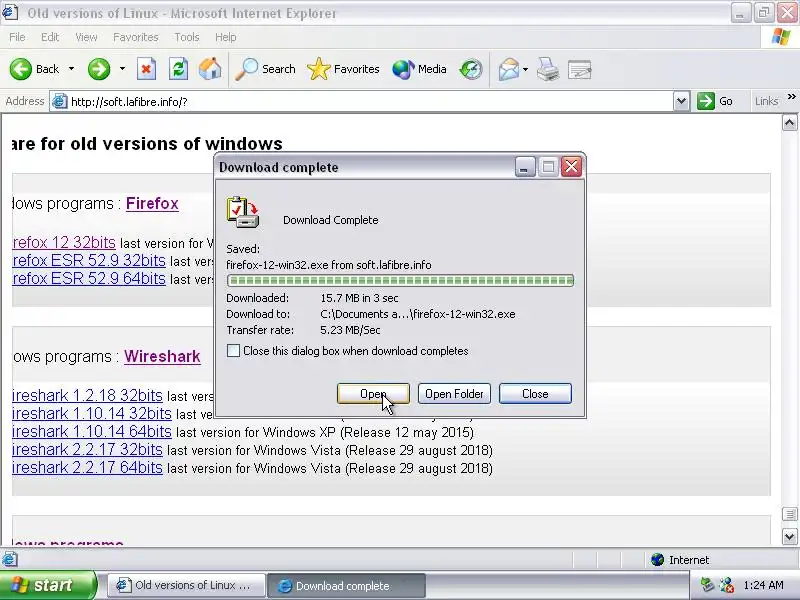The height and width of the screenshot is (600, 800).
Task: Toggle 'Close this dialog box when download completes'
Action: [x=233, y=351]
